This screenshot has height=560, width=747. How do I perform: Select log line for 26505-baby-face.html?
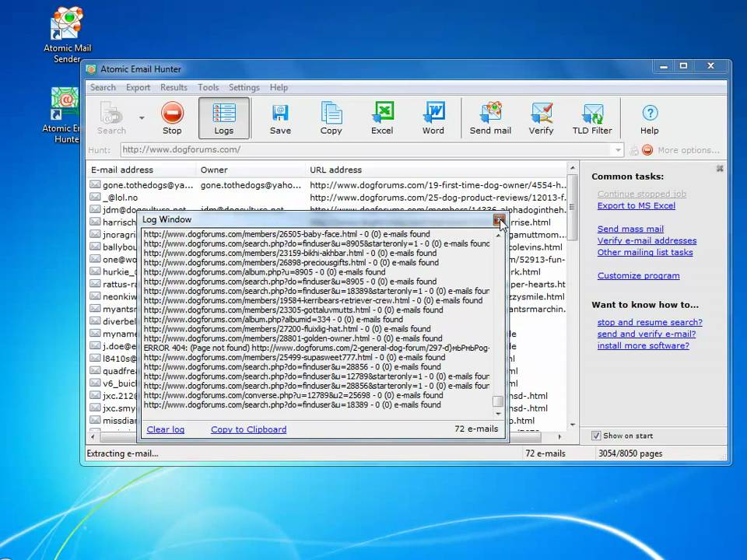(x=287, y=234)
